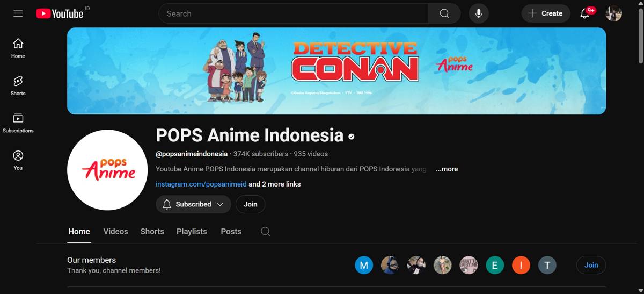The width and height of the screenshot is (644, 294).
Task: Open account avatar menu
Action: 614,13
